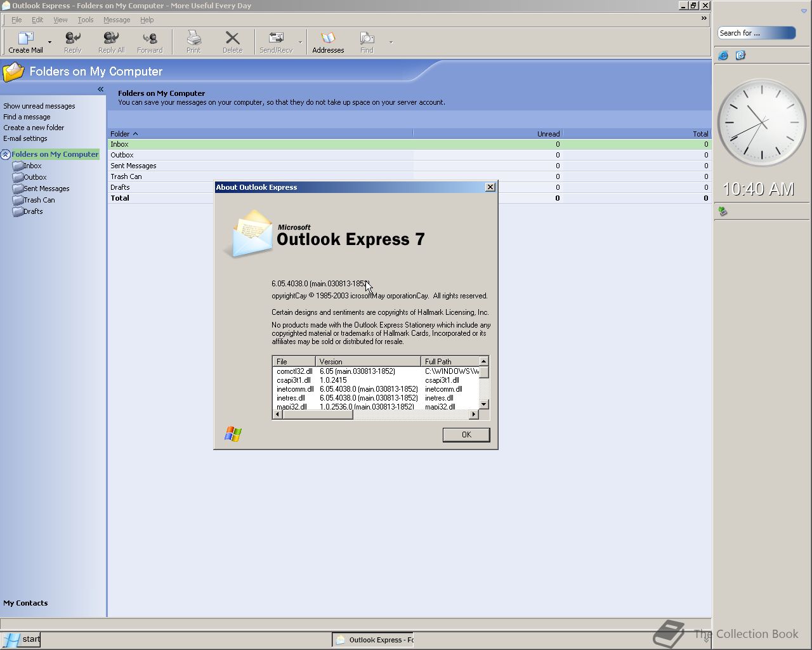Open the start menu button

pos(21,639)
